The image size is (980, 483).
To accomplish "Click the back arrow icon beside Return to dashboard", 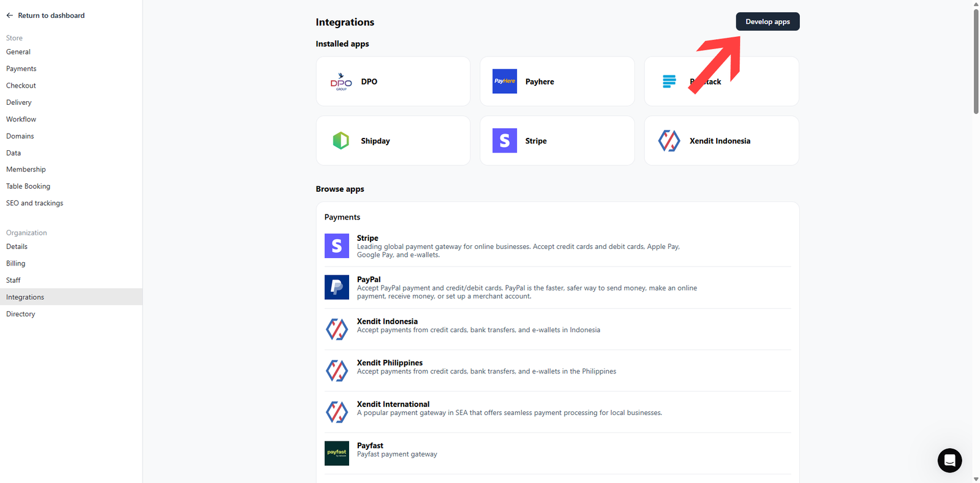I will [x=9, y=15].
